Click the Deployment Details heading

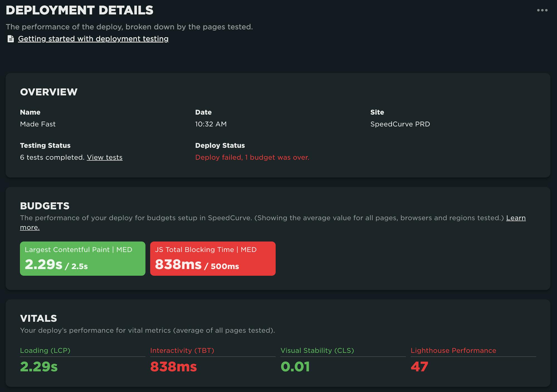click(x=79, y=10)
